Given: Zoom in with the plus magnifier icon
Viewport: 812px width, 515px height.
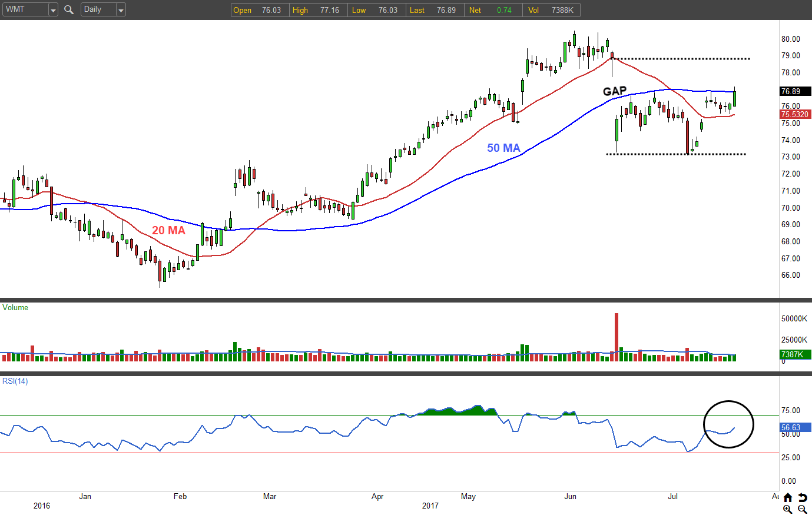Looking at the screenshot, I should [x=788, y=509].
